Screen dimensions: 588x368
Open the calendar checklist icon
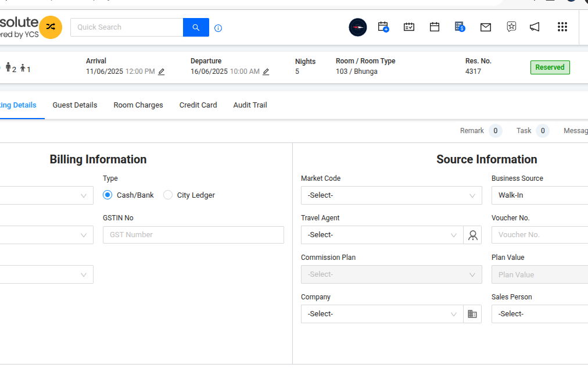(409, 27)
